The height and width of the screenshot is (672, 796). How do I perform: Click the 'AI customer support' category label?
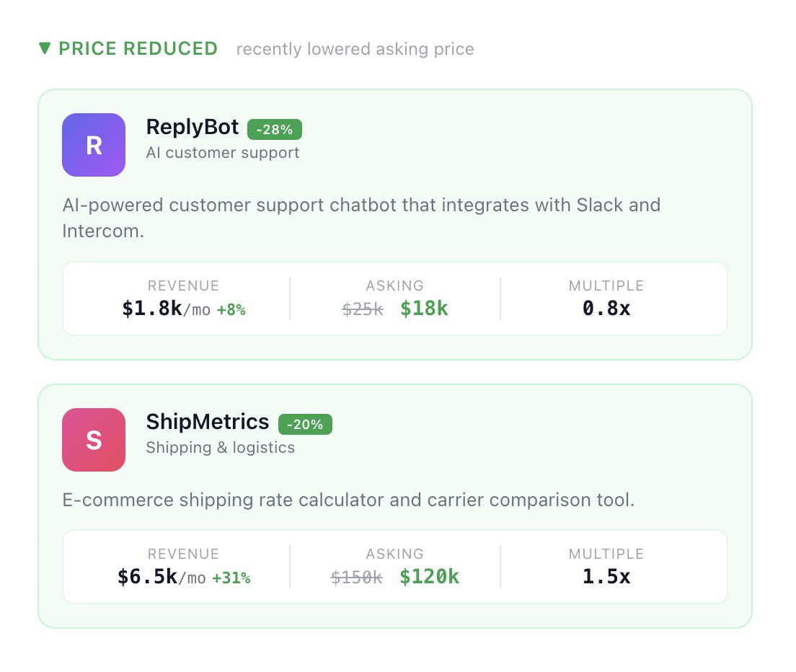[x=222, y=153]
